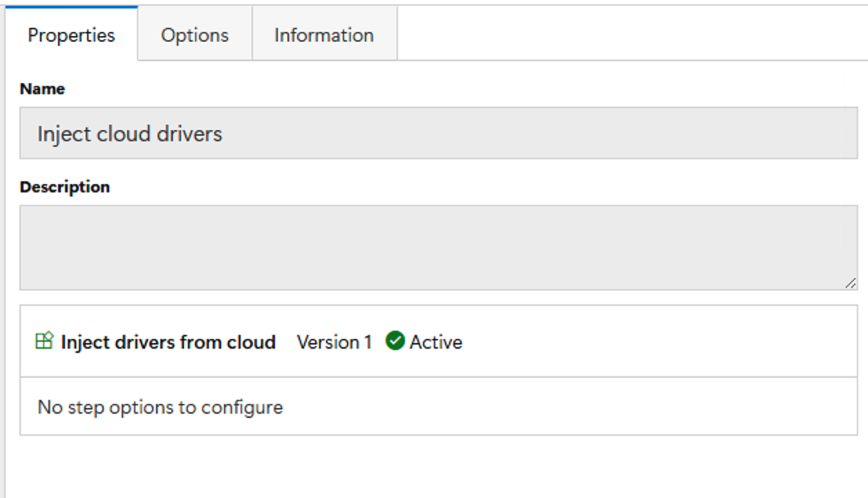868x498 pixels.
Task: Click empty area beside the no-options message
Action: 570,407
